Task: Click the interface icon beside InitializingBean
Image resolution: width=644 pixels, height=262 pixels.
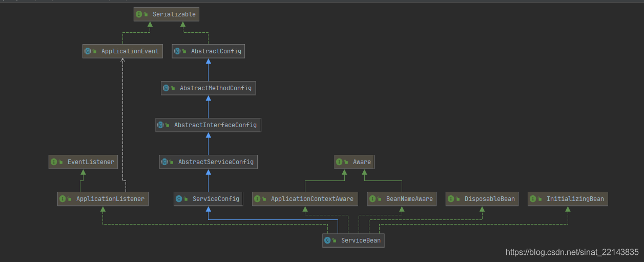Action: coord(533,199)
